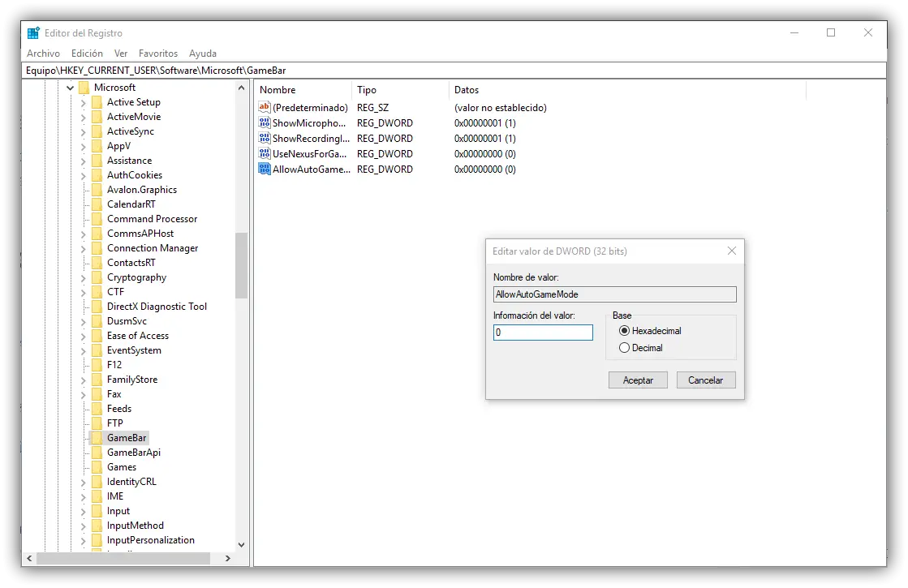Click the Microsoft folder icon in tree

84,88
